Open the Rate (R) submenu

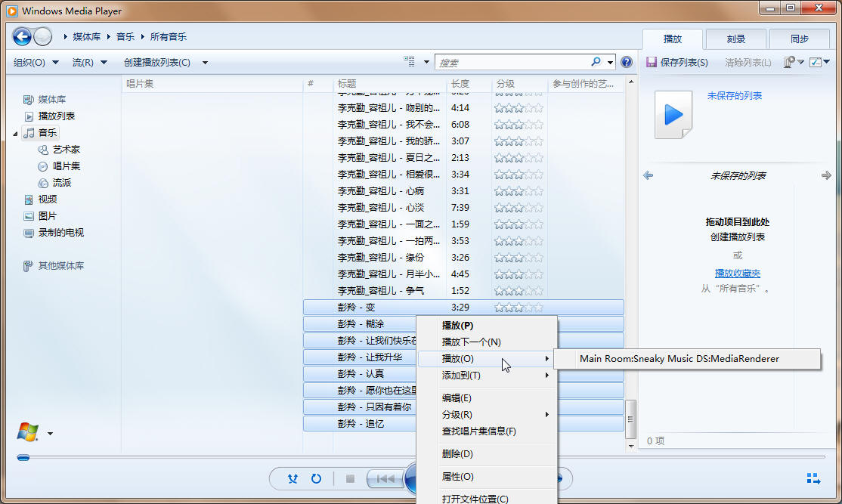pos(487,414)
